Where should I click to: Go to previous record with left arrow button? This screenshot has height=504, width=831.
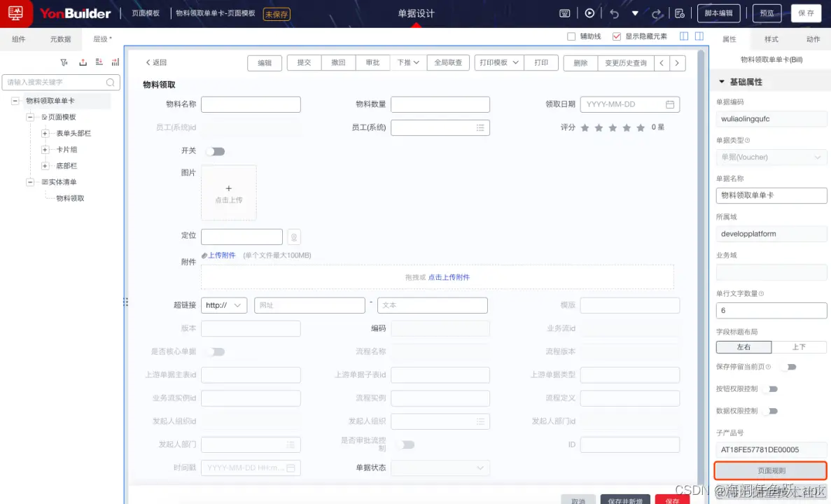tap(662, 62)
